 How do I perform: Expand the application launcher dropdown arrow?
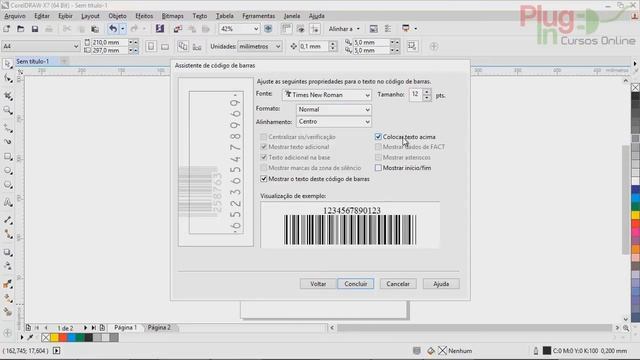(x=416, y=29)
